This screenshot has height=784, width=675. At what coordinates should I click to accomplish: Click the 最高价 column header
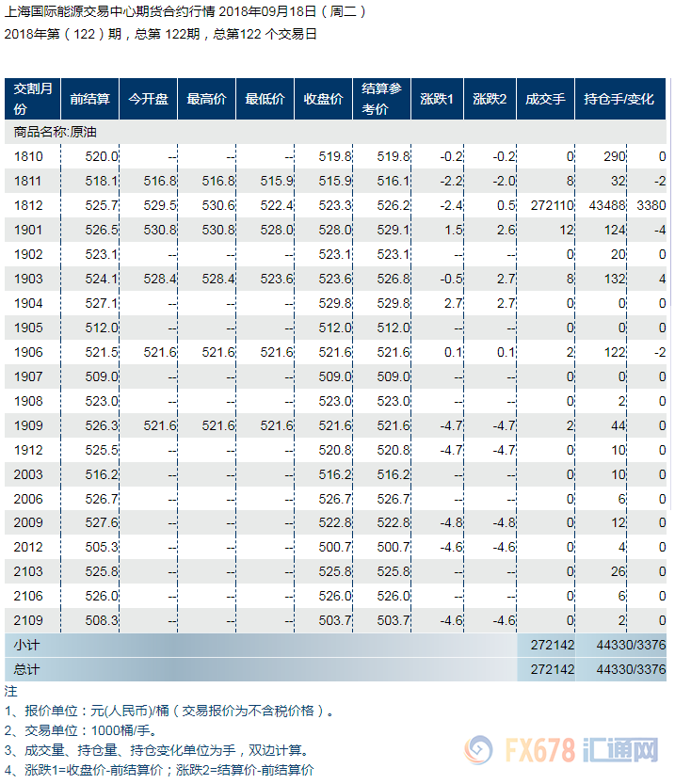pos(207,99)
